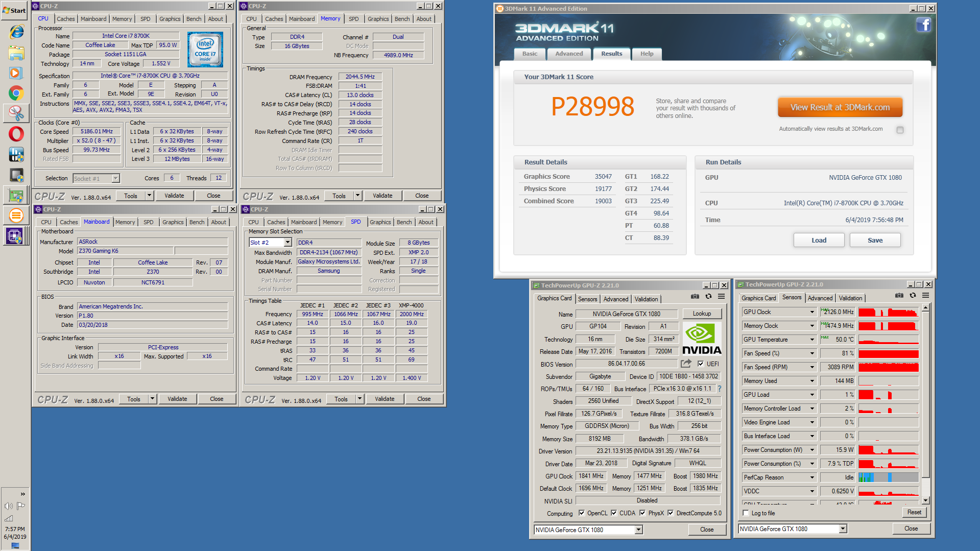This screenshot has width=980, height=551.
Task: Click camera icon in GPU-Z Sensors window
Action: (x=899, y=295)
